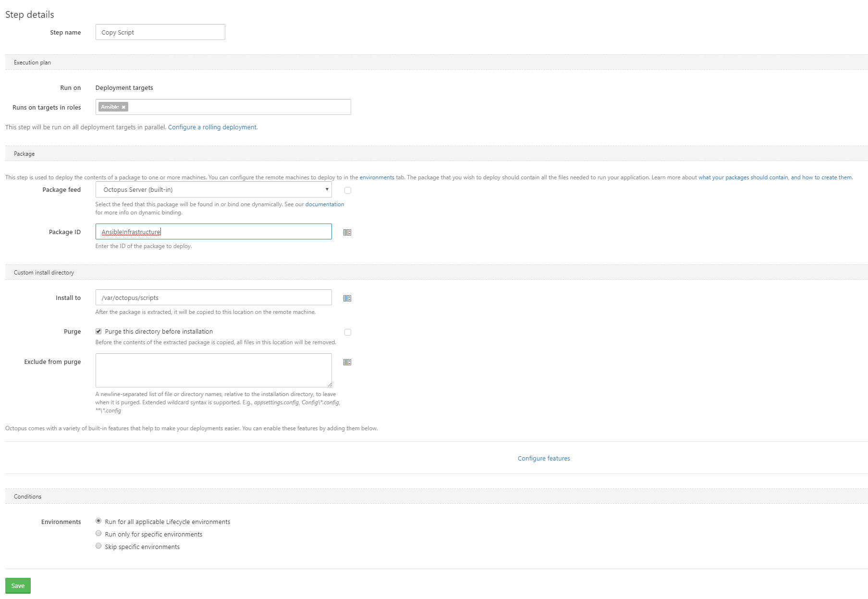868x599 pixels.
Task: Select Skip specific environments
Action: click(x=98, y=546)
